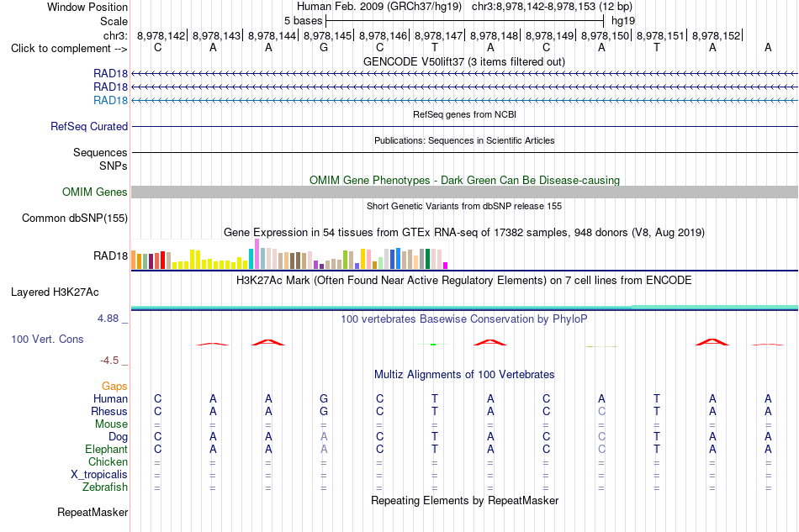Click the '100 Vert. Cons' track label
Image resolution: width=799 pixels, height=532 pixels.
47,339
